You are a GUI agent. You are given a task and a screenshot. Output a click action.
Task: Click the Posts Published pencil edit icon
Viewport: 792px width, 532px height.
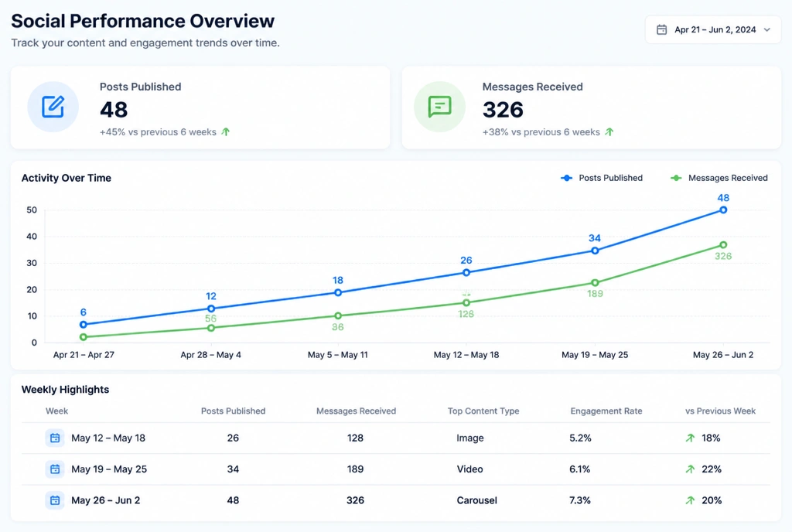tap(53, 107)
